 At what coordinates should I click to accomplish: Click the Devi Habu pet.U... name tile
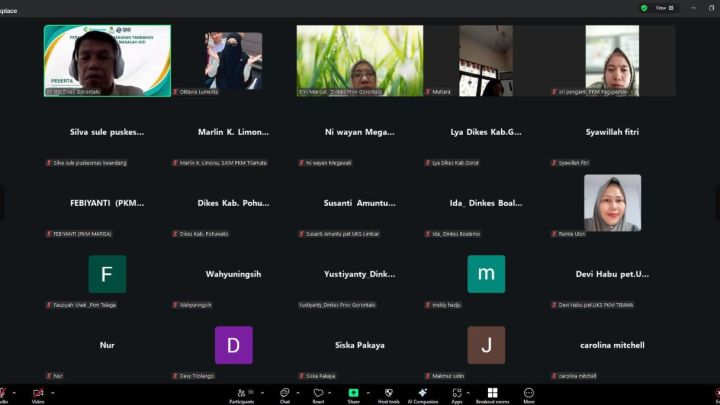pyautogui.click(x=612, y=274)
